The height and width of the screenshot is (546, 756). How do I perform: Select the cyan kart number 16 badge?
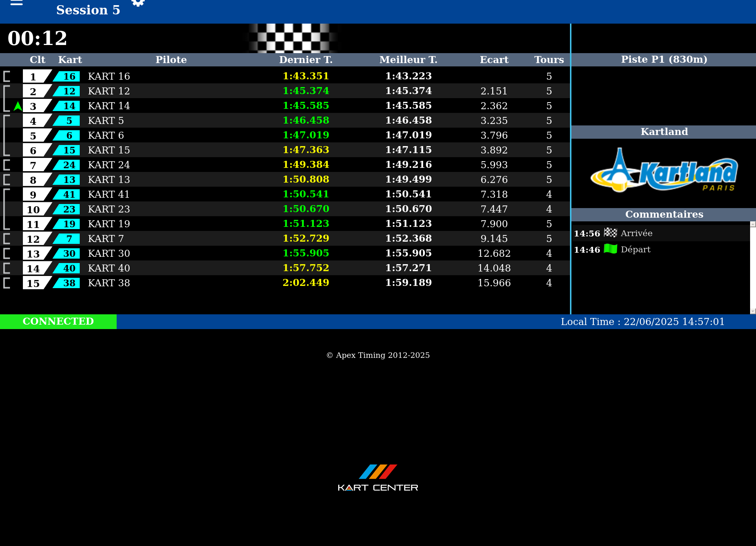pos(67,76)
